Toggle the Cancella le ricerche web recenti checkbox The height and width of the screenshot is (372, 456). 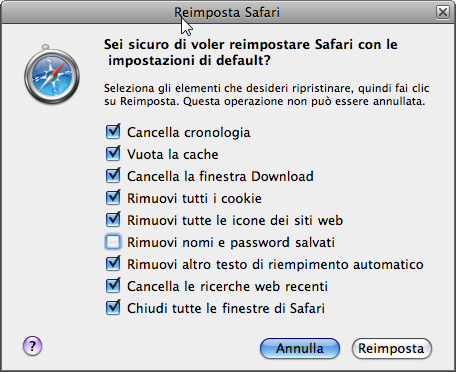(x=113, y=286)
